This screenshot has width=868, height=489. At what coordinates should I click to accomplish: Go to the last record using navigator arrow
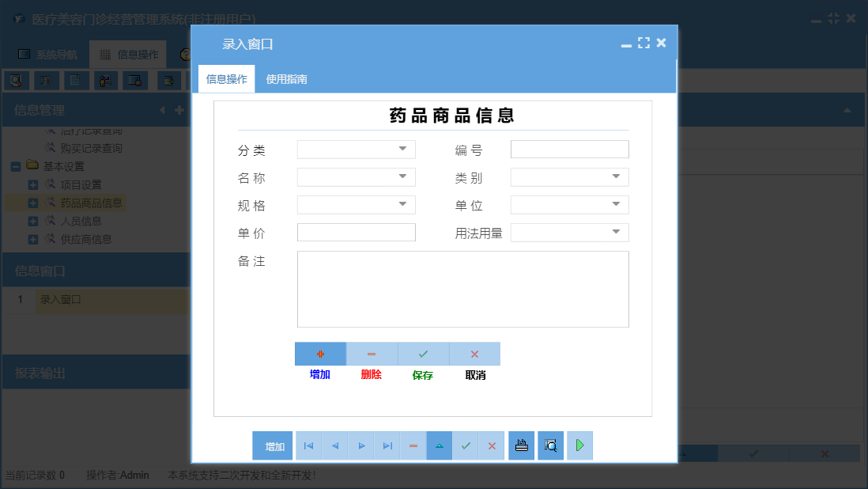(387, 445)
